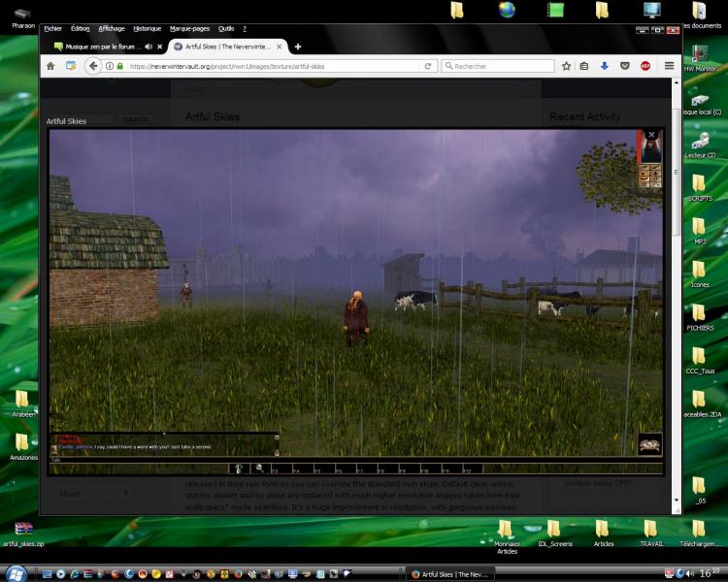
Task: Click the dimmed Search button in sidebar
Action: pyautogui.click(x=136, y=119)
